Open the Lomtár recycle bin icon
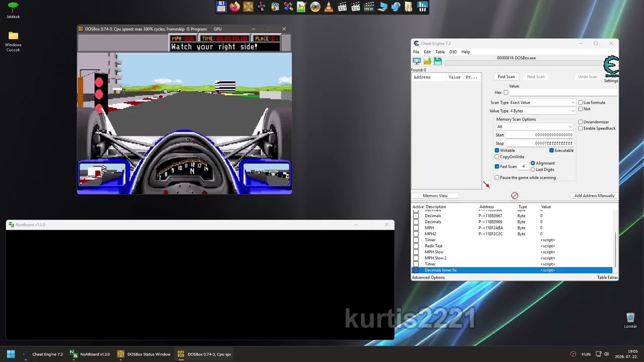Screen dimensions: 644x362 [x=630, y=321]
